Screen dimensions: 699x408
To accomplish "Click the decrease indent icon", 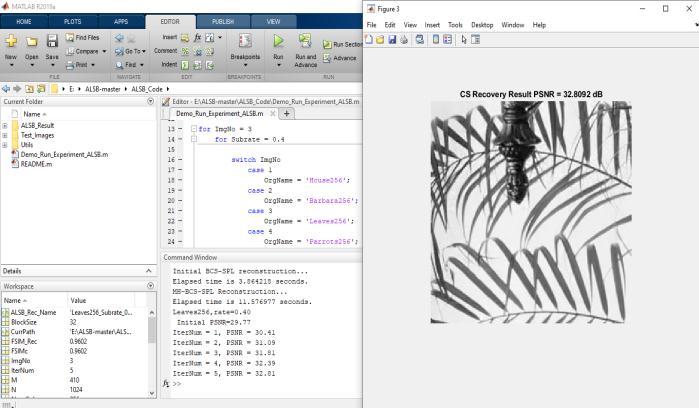I will [210, 65].
